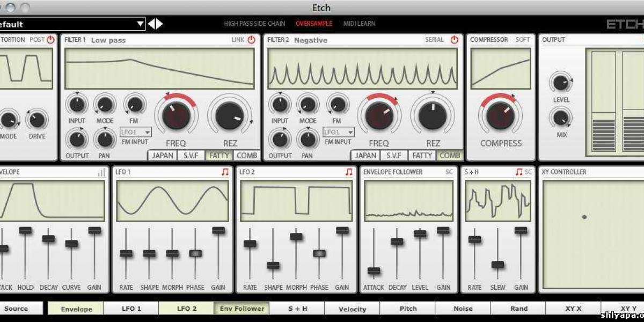Screen dimensions: 644x322
Task: Click the Envelope Follower ATTACK slider
Action: (x=374, y=270)
